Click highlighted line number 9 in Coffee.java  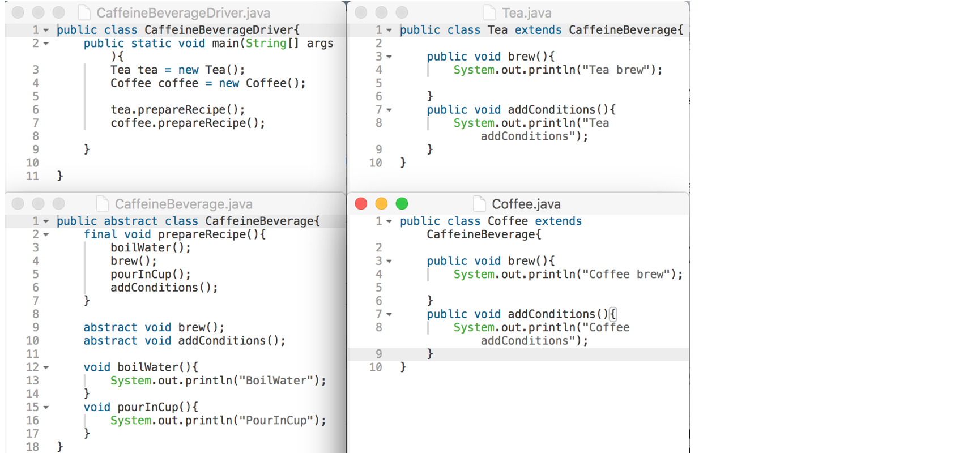tap(379, 354)
